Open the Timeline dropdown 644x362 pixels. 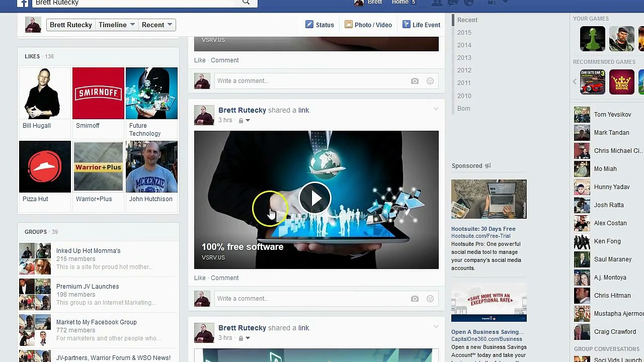tap(117, 25)
